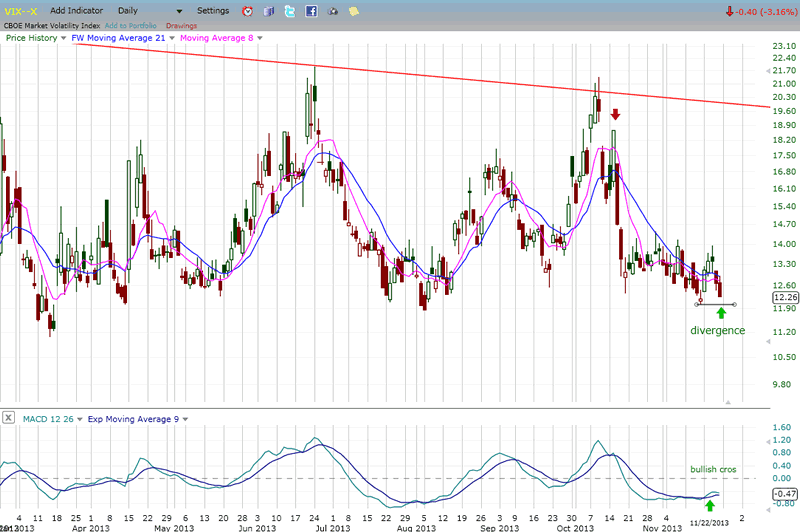Share the chart via Facebook icon
Image resolution: width=800 pixels, height=532 pixels.
point(312,11)
